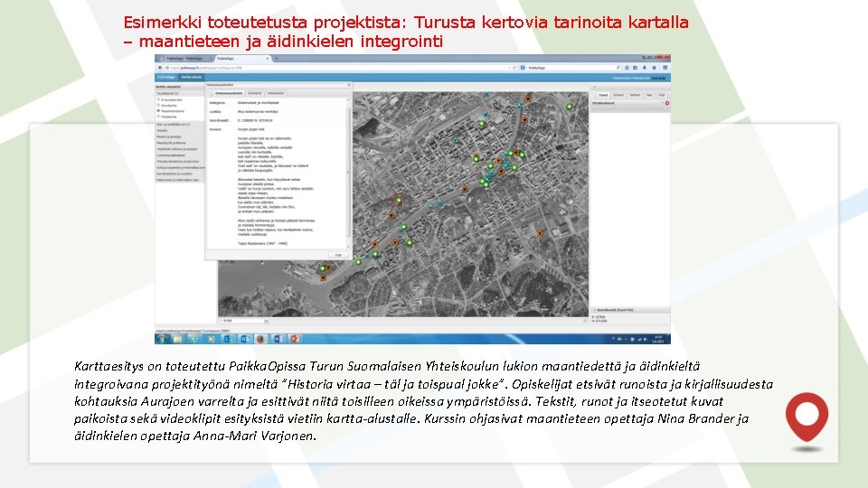Screen dimensions: 868x488
Task: Open a new browser tab with plus button
Action: pos(277,58)
